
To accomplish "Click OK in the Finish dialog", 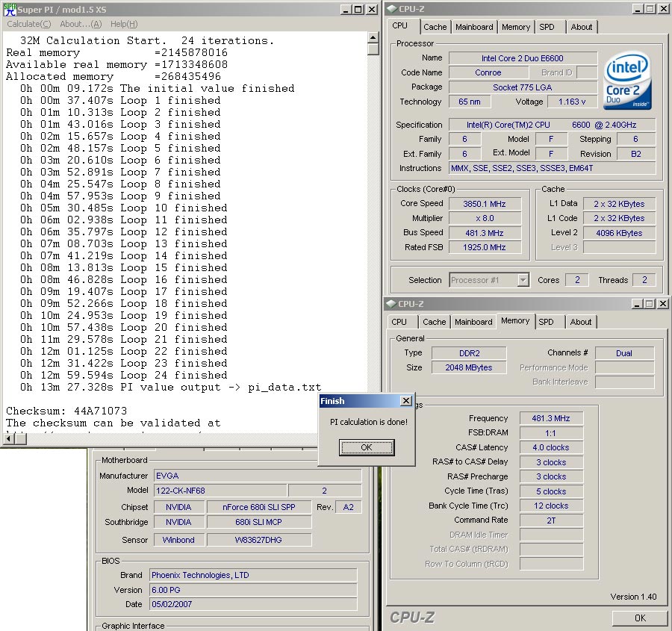I will point(367,447).
